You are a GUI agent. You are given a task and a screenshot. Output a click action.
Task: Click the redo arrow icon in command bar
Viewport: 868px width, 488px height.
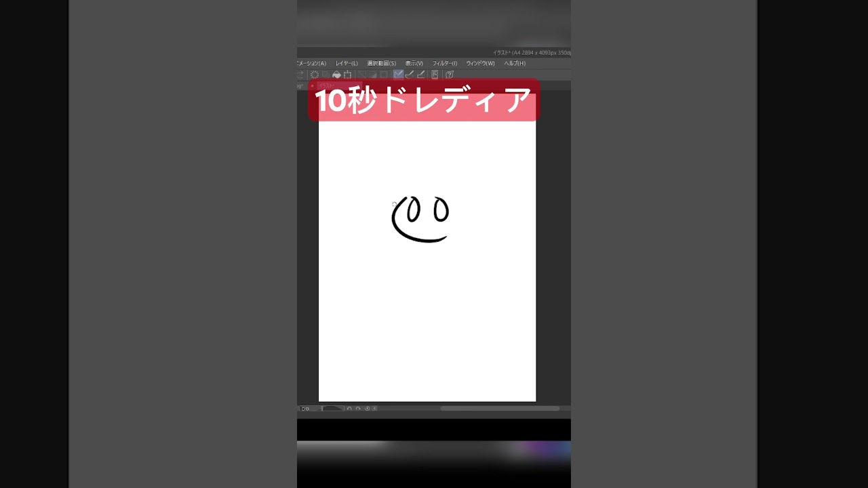point(301,75)
